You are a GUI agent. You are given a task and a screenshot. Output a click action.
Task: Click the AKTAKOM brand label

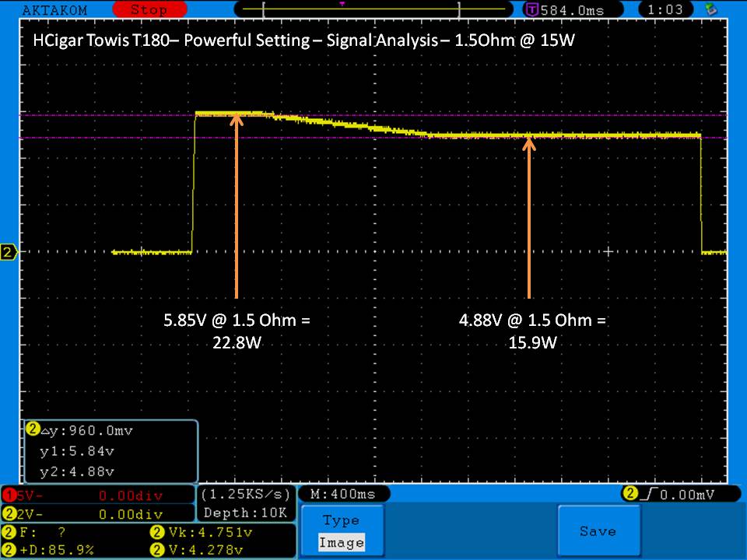pyautogui.click(x=54, y=10)
